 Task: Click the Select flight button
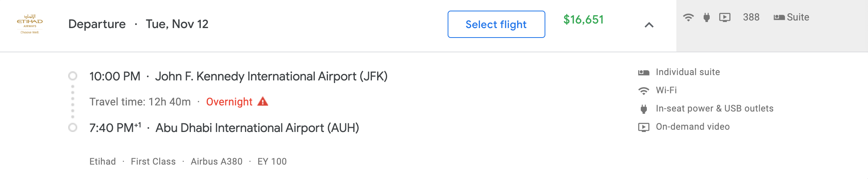coord(496,24)
